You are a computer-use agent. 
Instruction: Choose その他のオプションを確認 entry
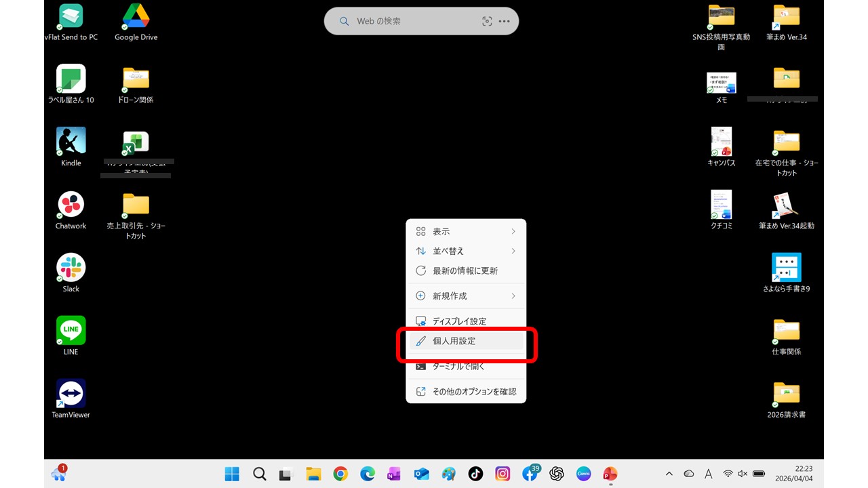[474, 392]
